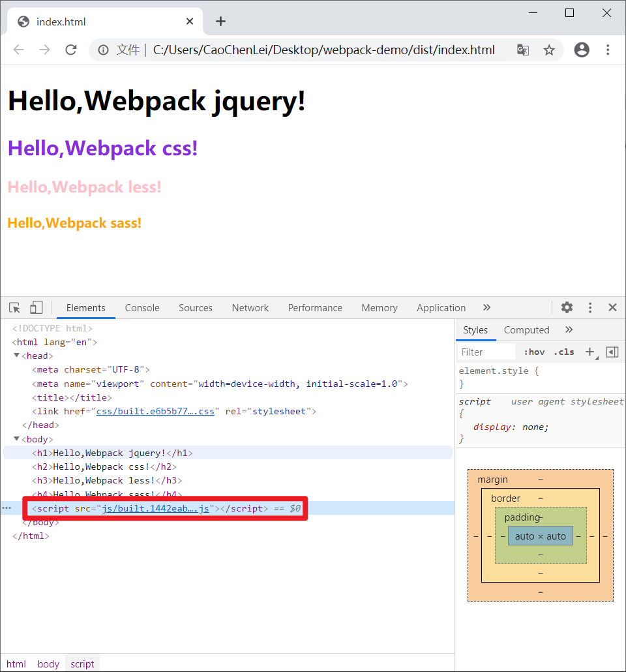This screenshot has width=626, height=672.
Task: Close the index.html tab
Action: (189, 22)
